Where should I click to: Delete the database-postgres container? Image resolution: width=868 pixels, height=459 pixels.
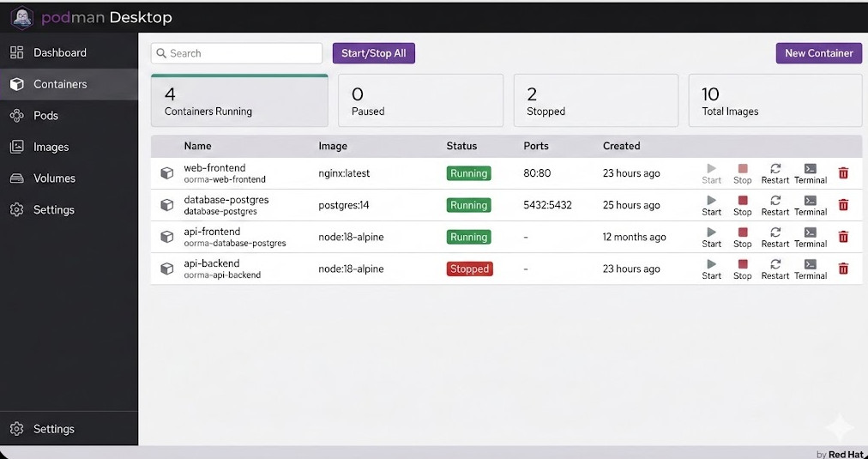pos(843,205)
